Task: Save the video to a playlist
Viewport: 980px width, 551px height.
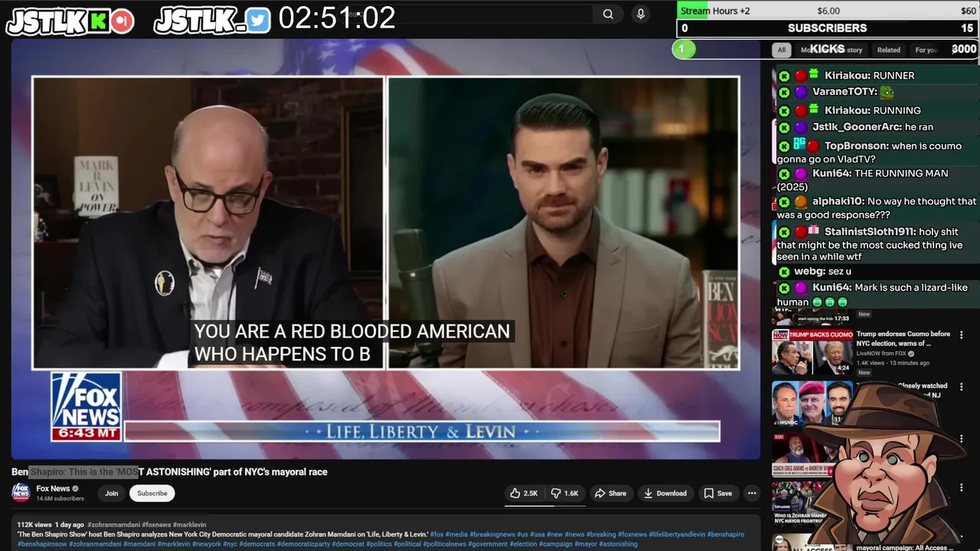Action: coord(718,494)
